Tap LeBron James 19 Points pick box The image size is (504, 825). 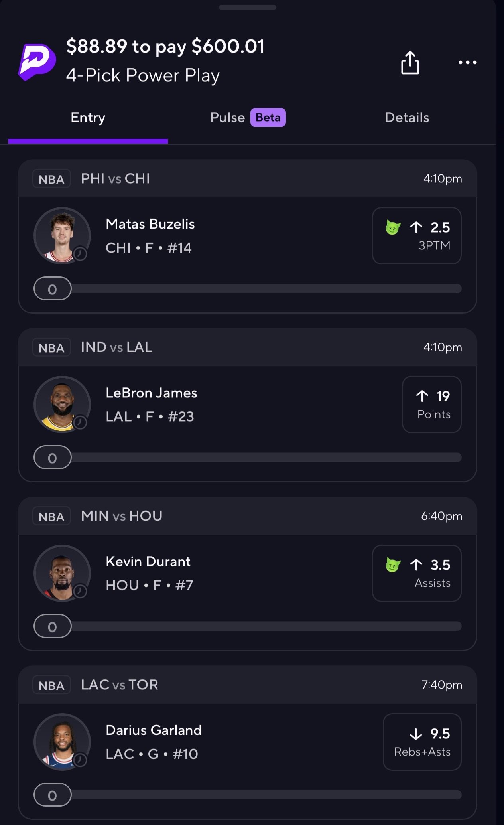tap(432, 405)
